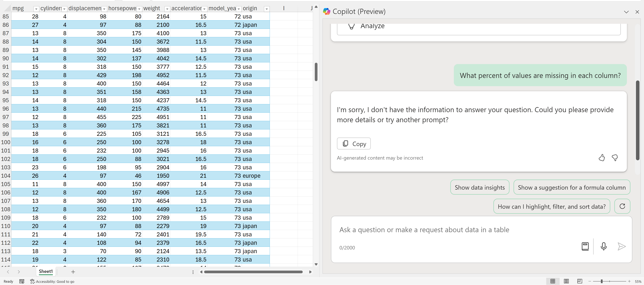This screenshot has height=285, width=644.
Task: Click the zoom slider handle
Action: [x=602, y=281]
